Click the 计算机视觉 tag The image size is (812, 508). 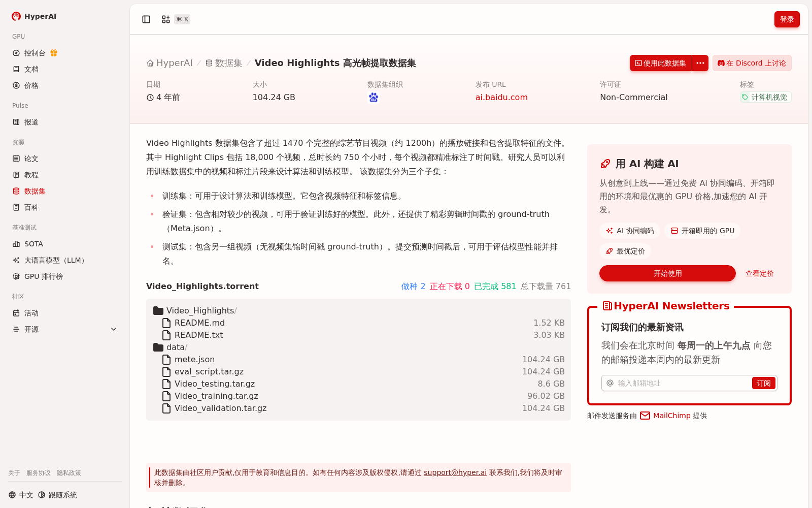[x=765, y=97]
